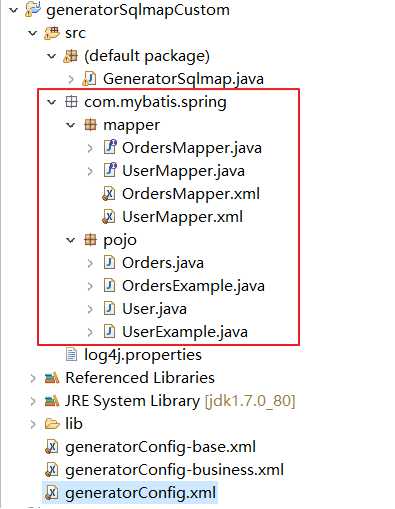
Task: Select UserExample.java file name
Action: pyautogui.click(x=185, y=332)
